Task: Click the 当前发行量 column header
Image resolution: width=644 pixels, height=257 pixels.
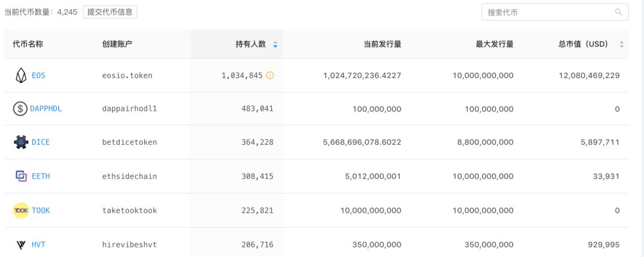Action: point(382,44)
